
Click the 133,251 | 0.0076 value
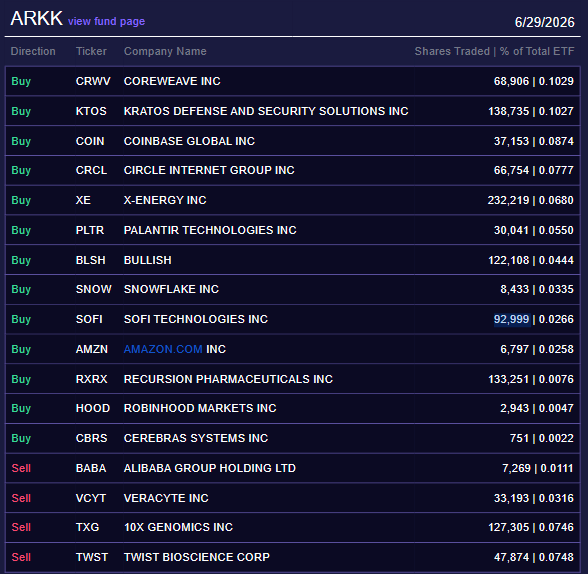tap(531, 379)
